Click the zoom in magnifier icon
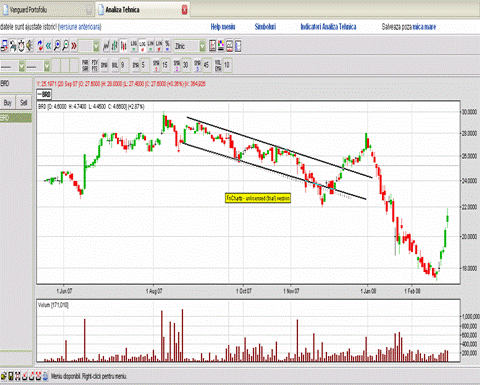480x385 pixels. [x=57, y=46]
